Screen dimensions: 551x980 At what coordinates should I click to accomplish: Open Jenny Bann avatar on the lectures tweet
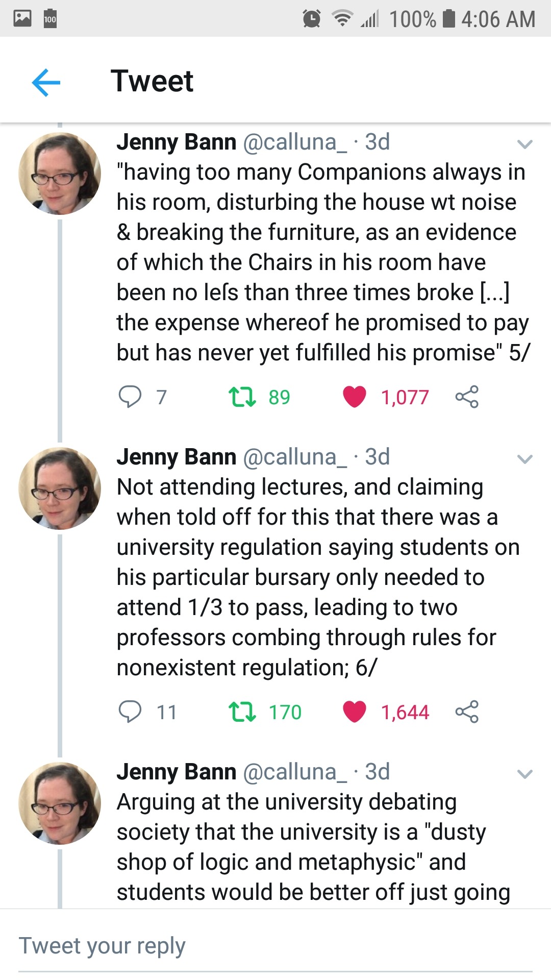coord(60,488)
